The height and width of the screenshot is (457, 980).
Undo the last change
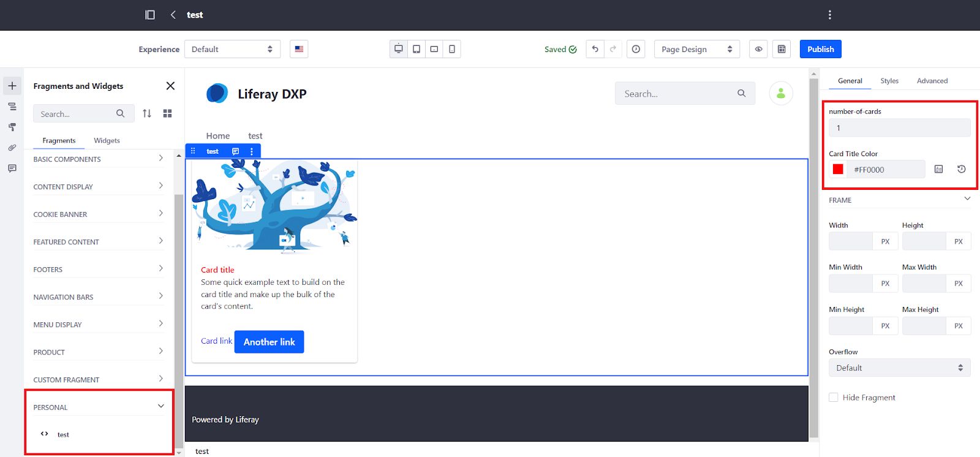(x=595, y=49)
